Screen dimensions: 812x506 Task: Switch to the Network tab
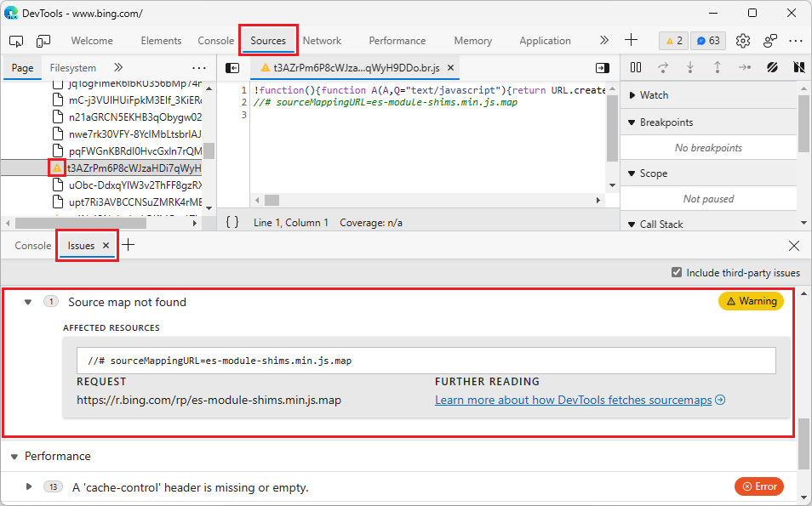click(322, 41)
